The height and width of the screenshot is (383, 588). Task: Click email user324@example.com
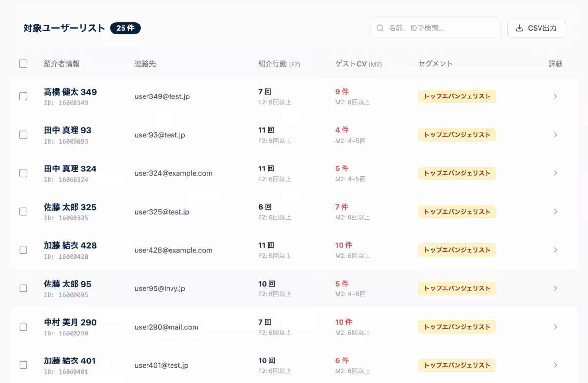point(173,173)
